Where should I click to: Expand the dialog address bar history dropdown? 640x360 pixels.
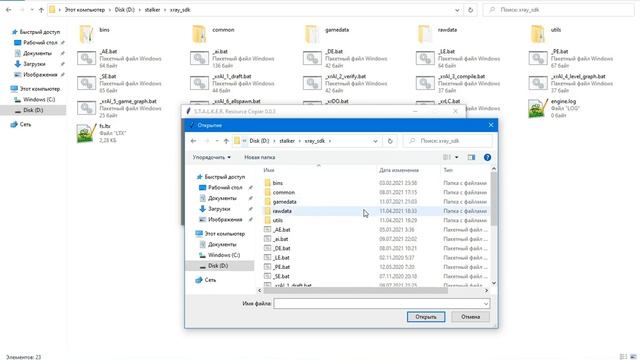(x=375, y=141)
